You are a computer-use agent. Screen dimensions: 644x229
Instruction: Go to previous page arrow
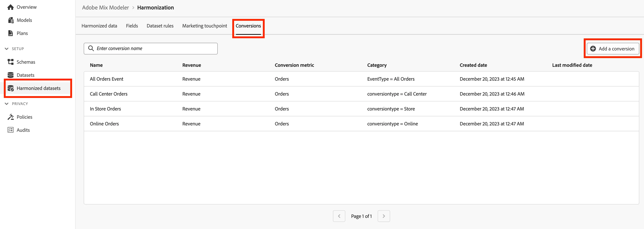(339, 216)
